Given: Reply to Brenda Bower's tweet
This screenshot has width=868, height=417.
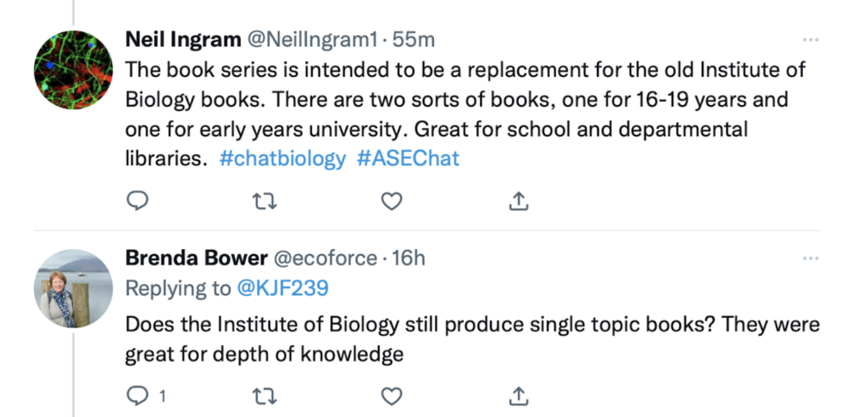Looking at the screenshot, I should point(137,396).
